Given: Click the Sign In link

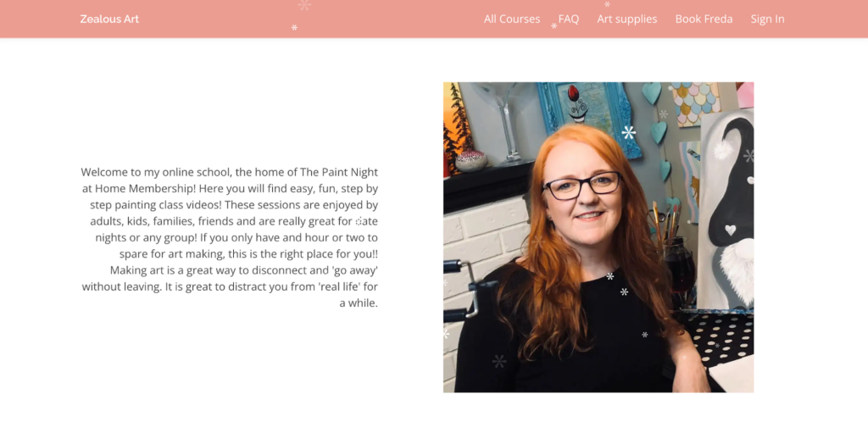Looking at the screenshot, I should 767,19.
